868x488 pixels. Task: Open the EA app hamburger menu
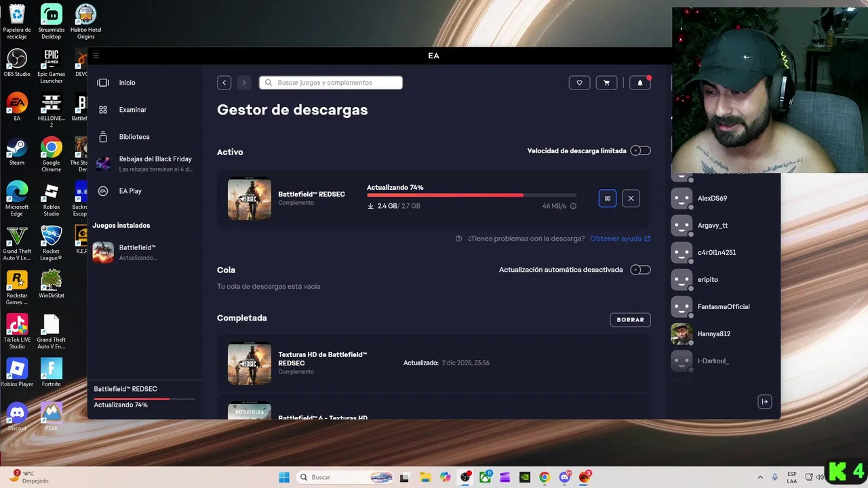[96, 56]
